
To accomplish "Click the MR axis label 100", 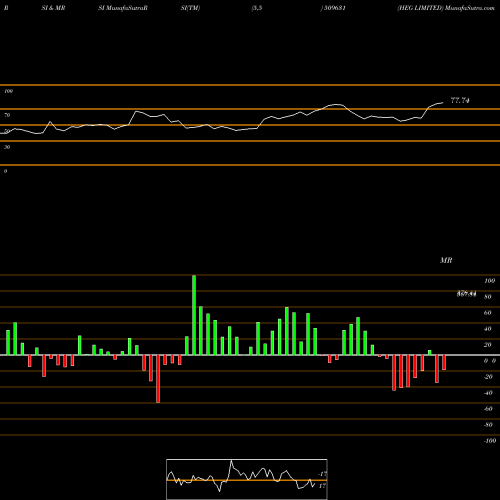I will [x=489, y=281].
